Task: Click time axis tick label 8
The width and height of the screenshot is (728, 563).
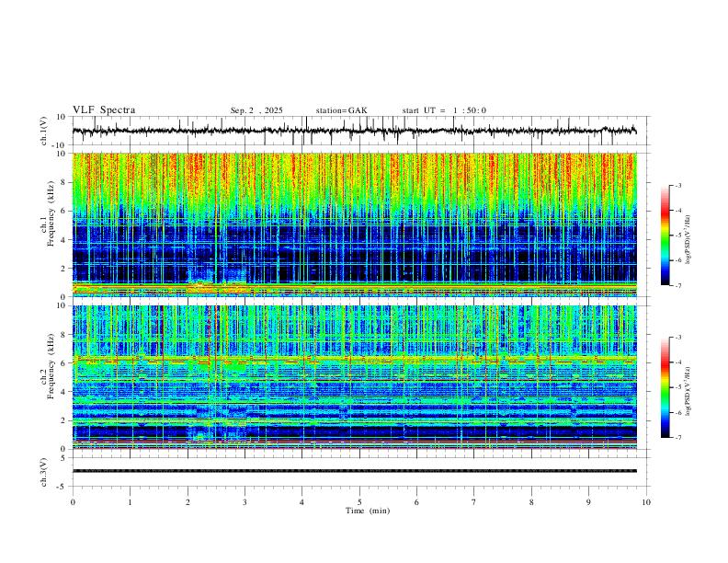Action: coord(531,502)
